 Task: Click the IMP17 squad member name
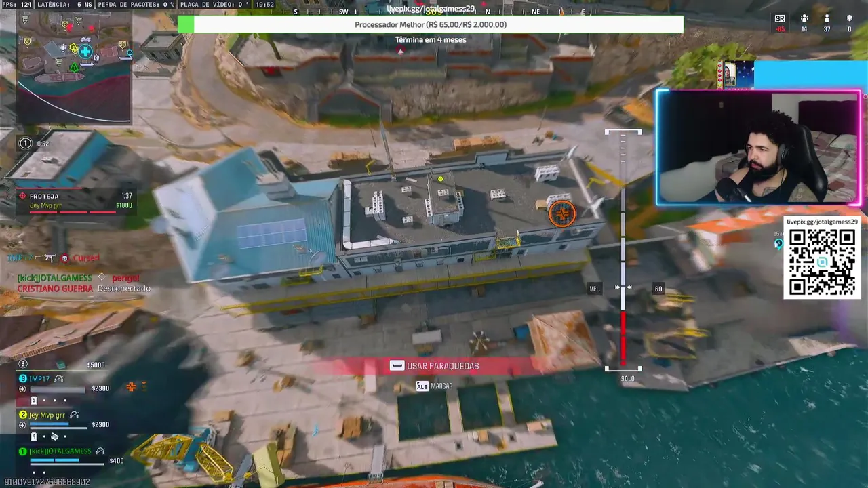pos(40,379)
